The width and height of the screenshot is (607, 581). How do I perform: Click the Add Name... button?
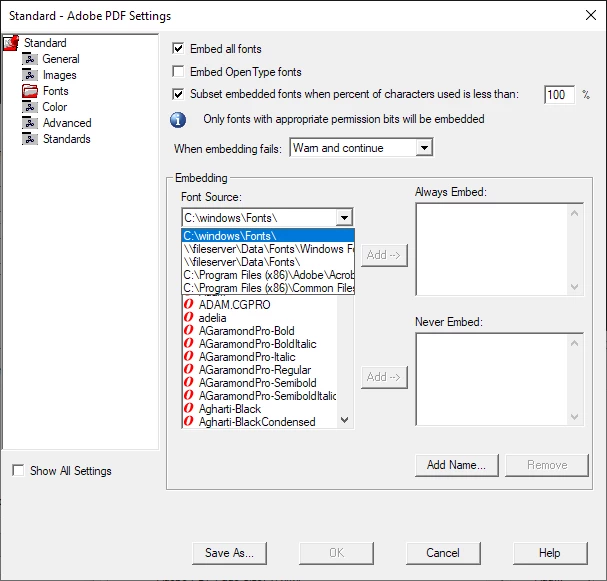tap(456, 465)
